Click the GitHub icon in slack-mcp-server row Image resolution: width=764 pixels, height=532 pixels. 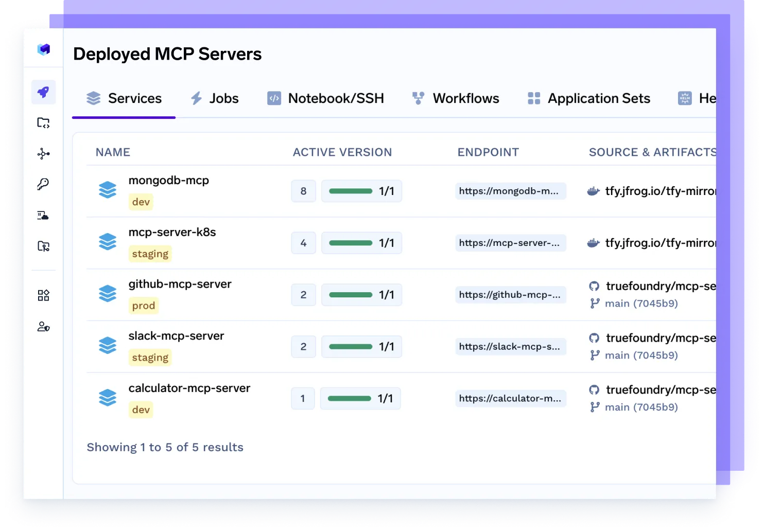(x=595, y=338)
